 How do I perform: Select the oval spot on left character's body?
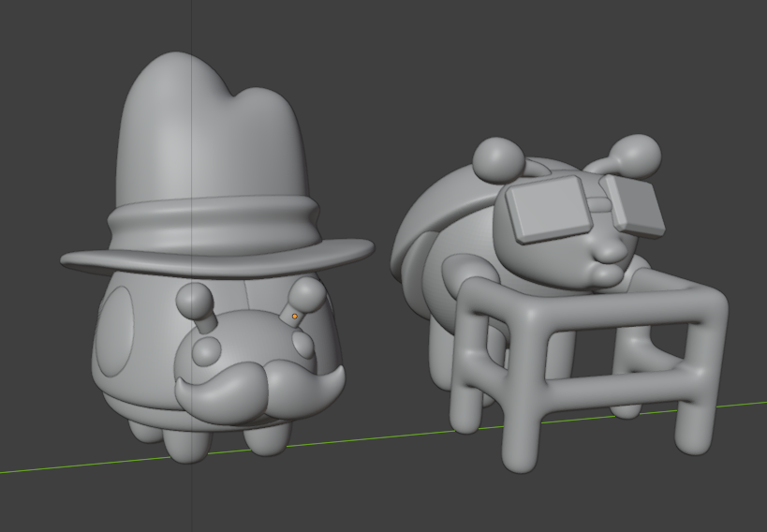(x=114, y=331)
